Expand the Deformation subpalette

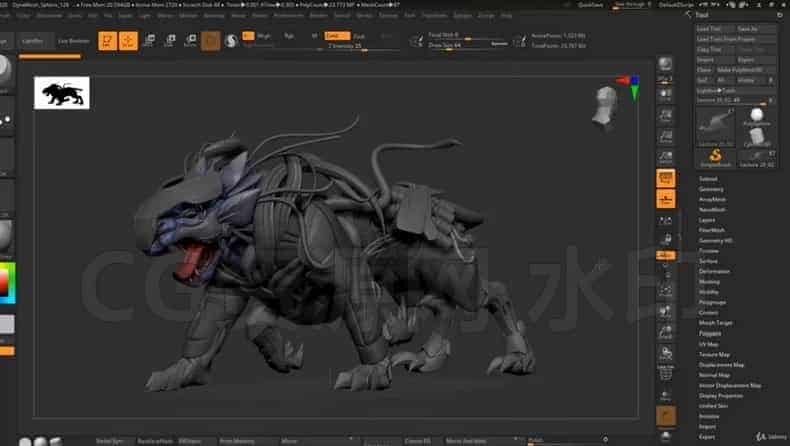tap(714, 271)
